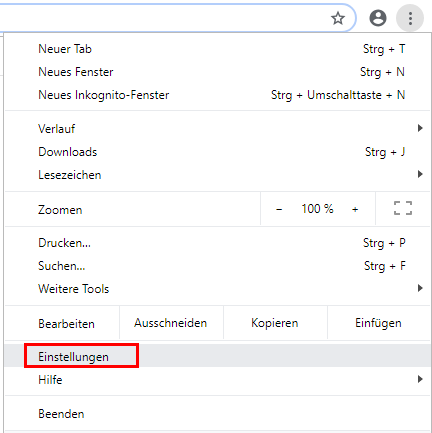The height and width of the screenshot is (433, 432).
Task: Expand the Lesezeichen submenu arrow
Action: (420, 174)
